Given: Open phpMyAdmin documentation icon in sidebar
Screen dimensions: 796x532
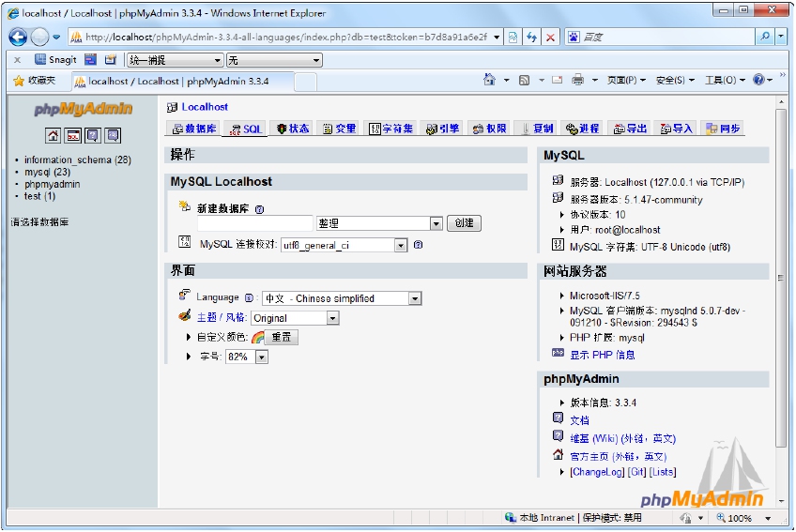Looking at the screenshot, I should [x=93, y=135].
